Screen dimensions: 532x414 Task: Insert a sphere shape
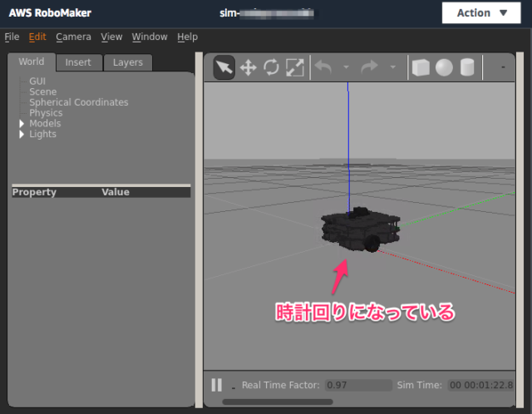[444, 67]
